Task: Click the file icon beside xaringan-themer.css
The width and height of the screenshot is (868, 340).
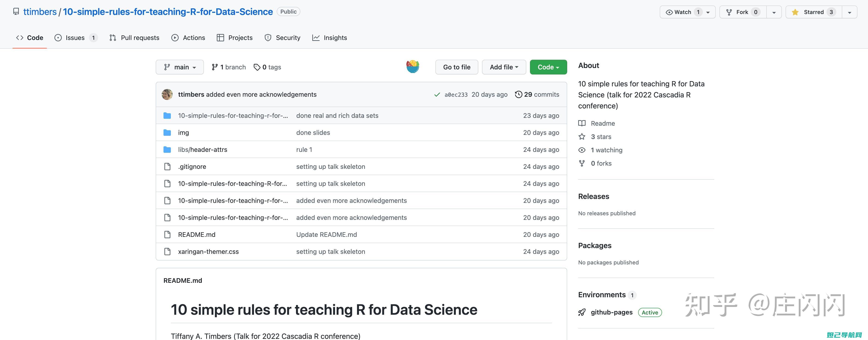Action: pyautogui.click(x=167, y=252)
